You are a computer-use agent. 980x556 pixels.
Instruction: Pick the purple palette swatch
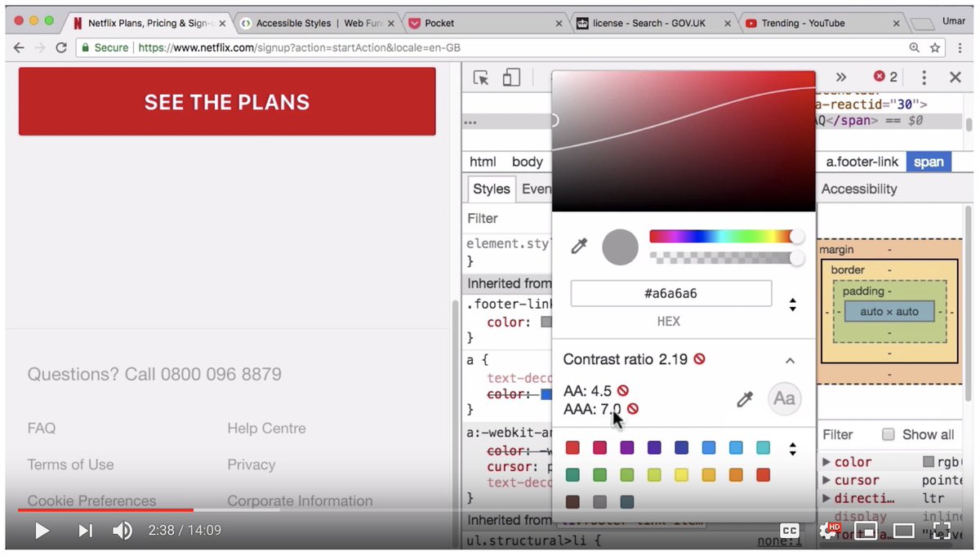(x=627, y=447)
